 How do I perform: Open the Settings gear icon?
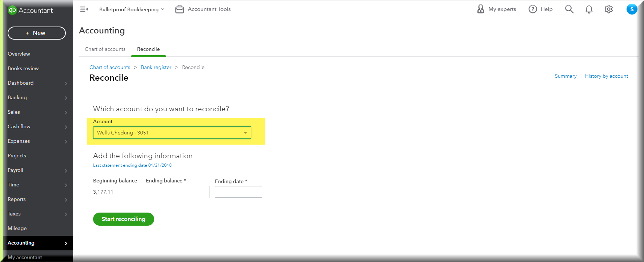click(609, 9)
